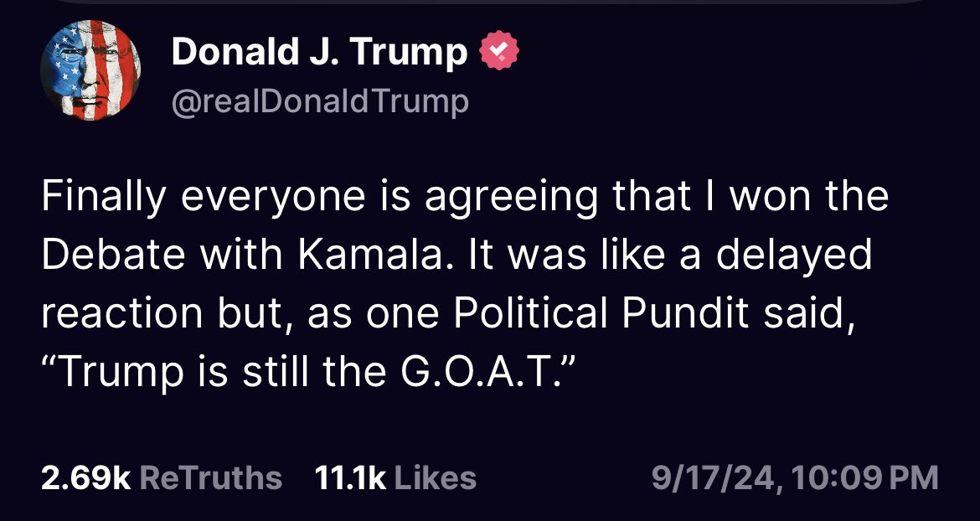Click the 2.69k retruth count number
980x521 pixels.
(x=85, y=477)
